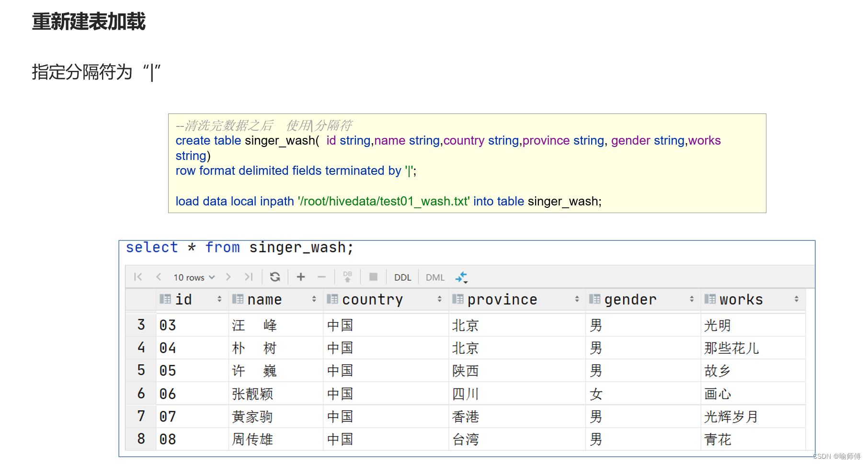
Task: Select works cell 画心
Action: click(x=753, y=394)
